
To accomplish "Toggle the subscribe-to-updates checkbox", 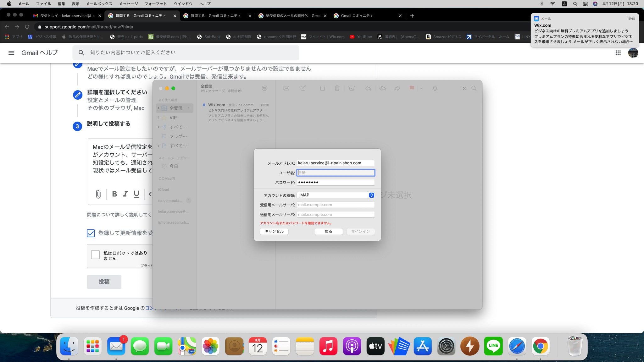I will coord(91,233).
